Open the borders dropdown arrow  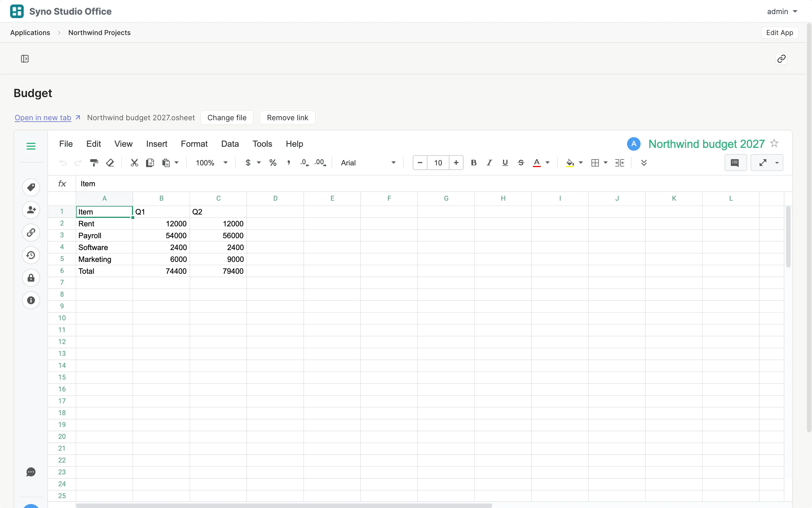tap(605, 163)
